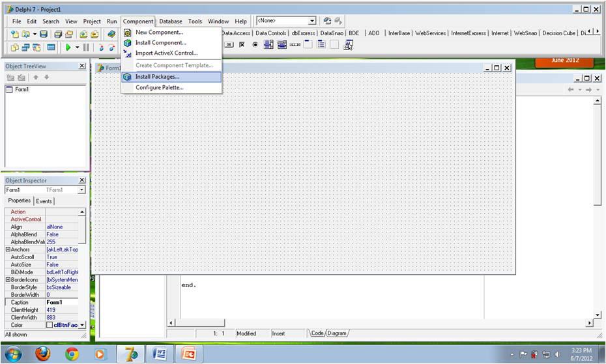The height and width of the screenshot is (364, 606).
Task: Click Remove file from project icon
Action: (x=94, y=34)
